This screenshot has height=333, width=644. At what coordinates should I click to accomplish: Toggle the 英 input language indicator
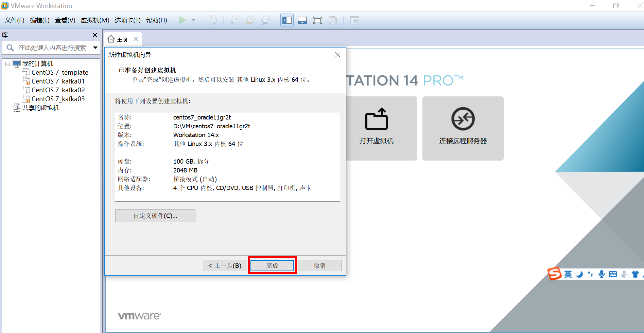click(x=568, y=274)
